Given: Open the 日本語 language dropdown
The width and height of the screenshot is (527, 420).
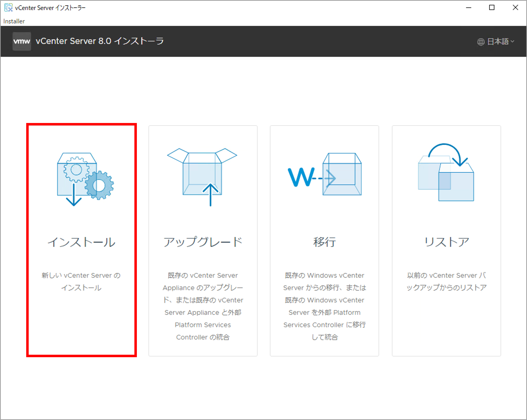Looking at the screenshot, I should point(498,42).
